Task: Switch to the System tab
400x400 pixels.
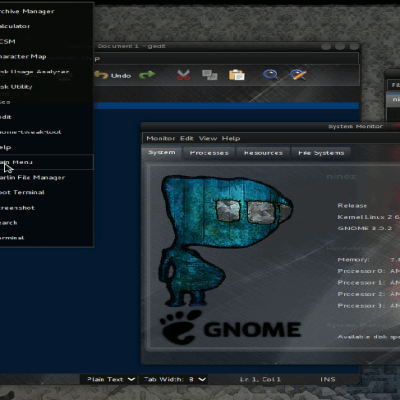Action: (162, 153)
